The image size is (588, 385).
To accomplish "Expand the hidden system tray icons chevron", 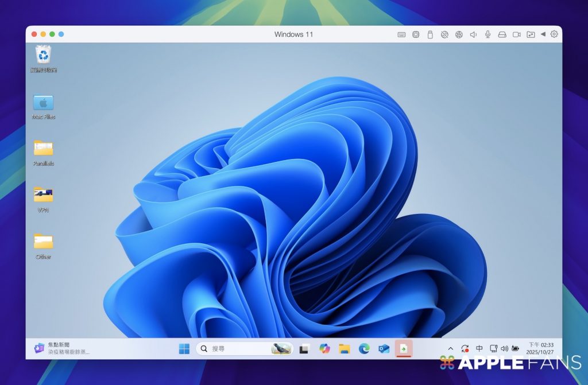I will point(450,348).
